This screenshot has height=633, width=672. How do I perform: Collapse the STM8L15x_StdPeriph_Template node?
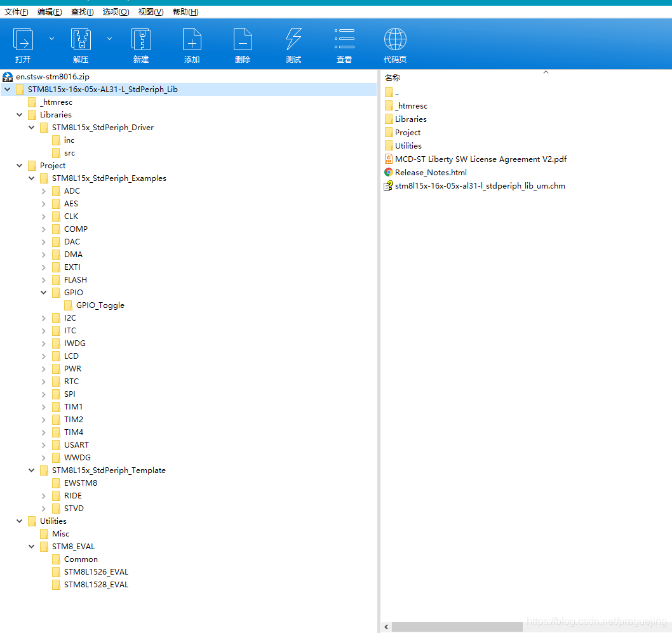31,470
